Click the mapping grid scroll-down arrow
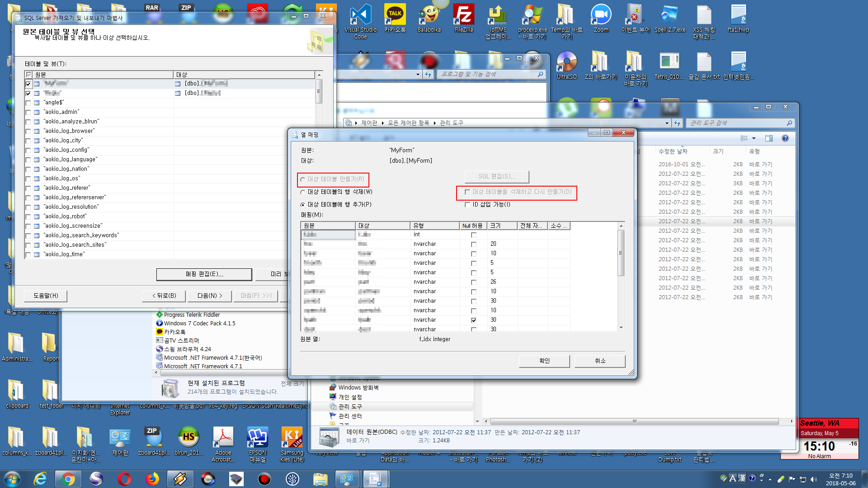868x488 pixels. [x=621, y=328]
